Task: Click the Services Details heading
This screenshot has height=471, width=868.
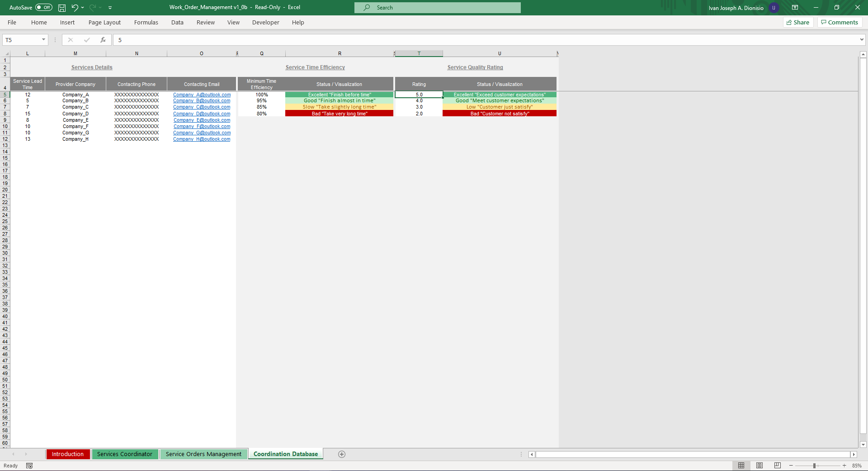Action: click(x=92, y=67)
